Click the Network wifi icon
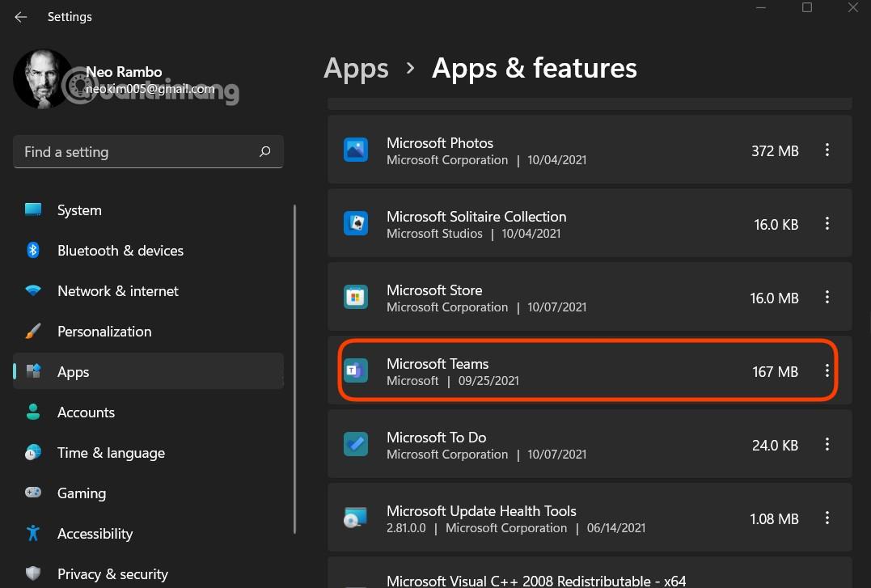The width and height of the screenshot is (871, 588). (x=33, y=290)
